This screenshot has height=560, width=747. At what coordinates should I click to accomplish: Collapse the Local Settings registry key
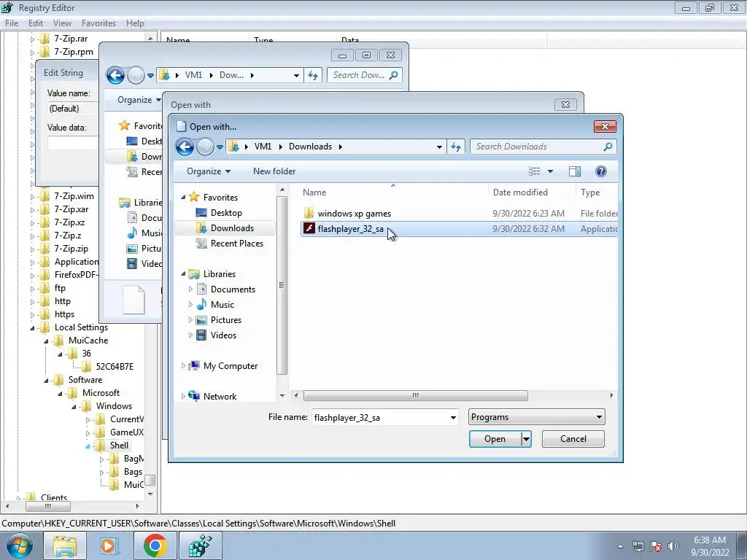32,327
